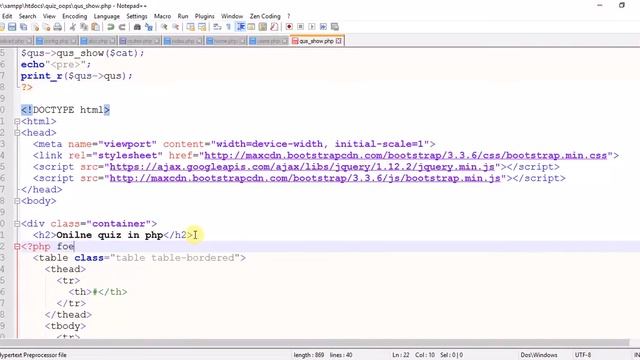Restore down the Notepad++ window
Viewport: 640px width, 360px height.
point(622,5)
